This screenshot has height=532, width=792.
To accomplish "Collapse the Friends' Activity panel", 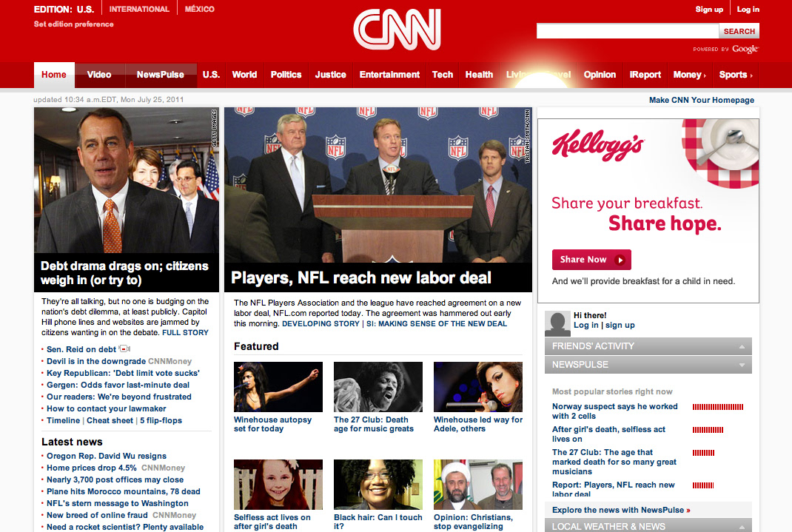I will coord(742,347).
